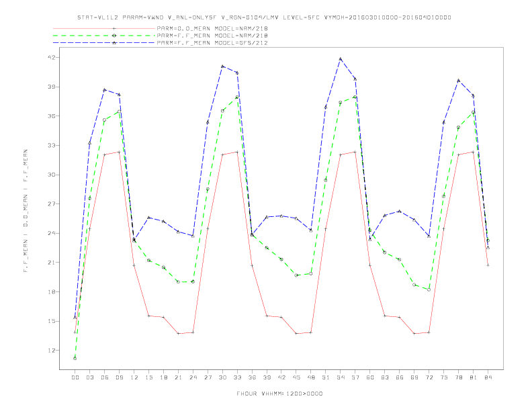Click x-axis forecast hour label 84
Screen dimensions: 532x411
pyautogui.click(x=488, y=377)
